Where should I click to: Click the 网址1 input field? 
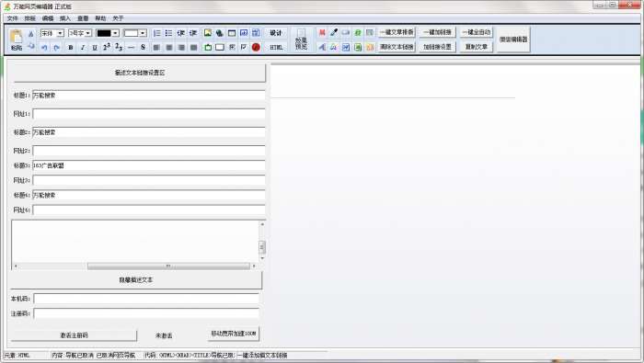tap(149, 114)
